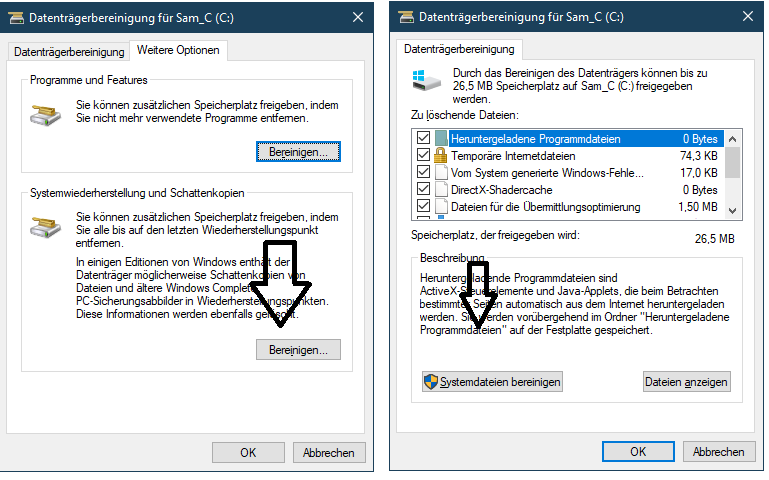Click the file list scroll up arrow
This screenshot has height=480, width=769.
coord(732,139)
